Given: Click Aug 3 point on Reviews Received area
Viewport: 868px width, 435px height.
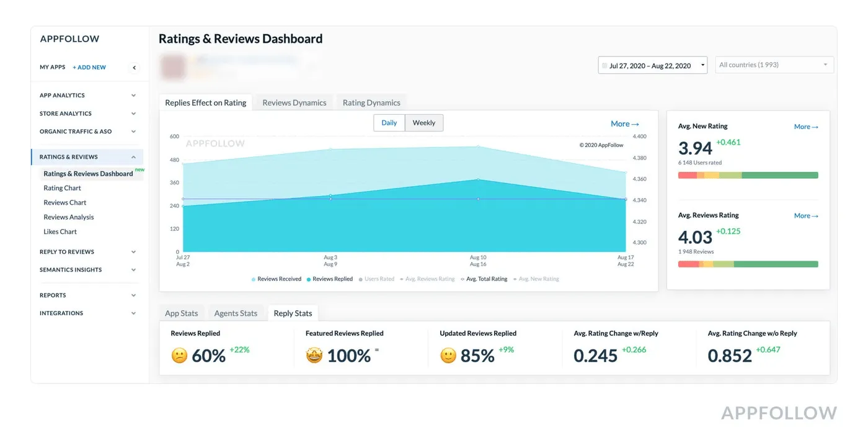Looking at the screenshot, I should tap(330, 150).
